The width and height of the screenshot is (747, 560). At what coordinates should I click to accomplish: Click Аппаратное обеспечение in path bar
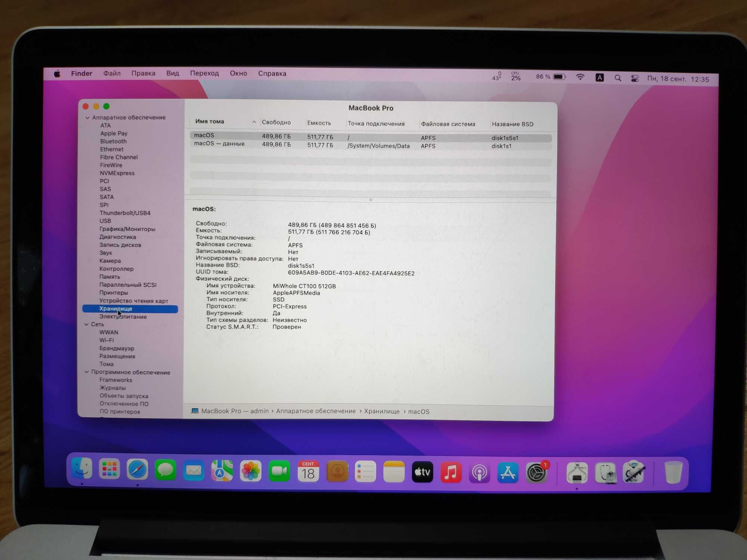[316, 411]
